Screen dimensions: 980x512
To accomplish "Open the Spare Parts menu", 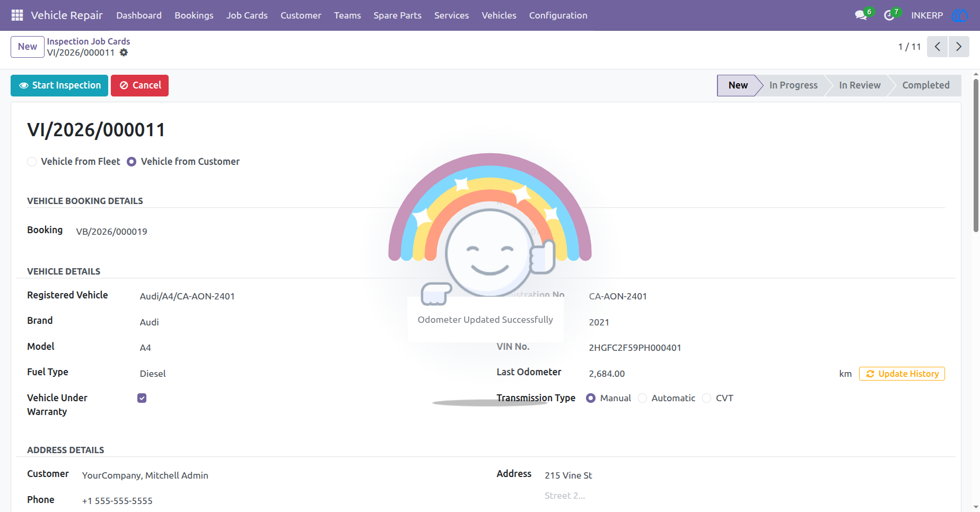I will [397, 15].
